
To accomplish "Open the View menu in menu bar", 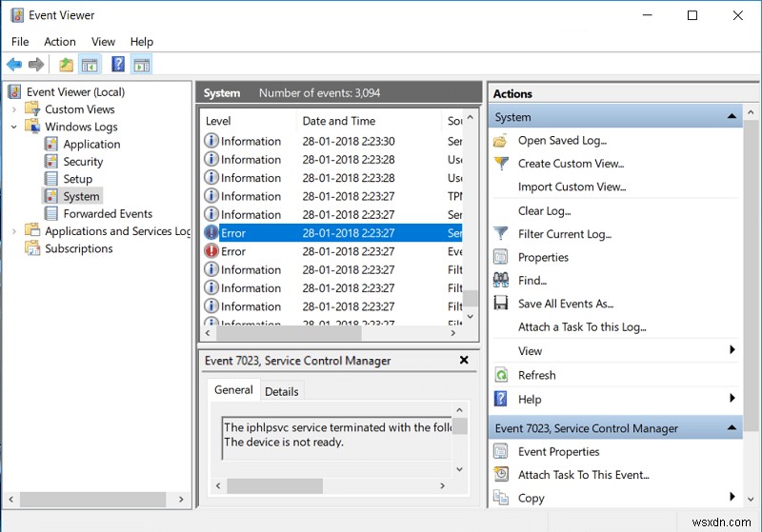I will [103, 42].
